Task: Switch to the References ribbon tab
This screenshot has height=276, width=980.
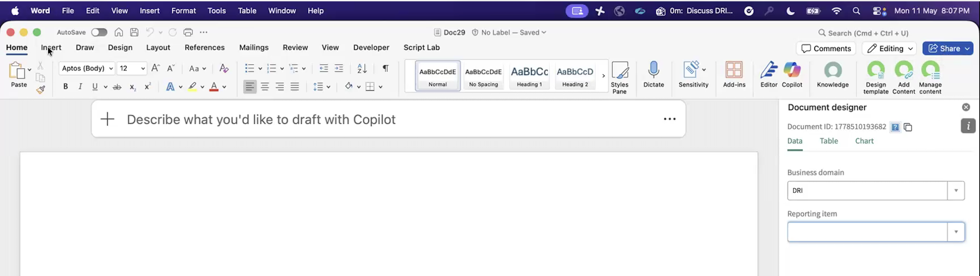Action: [x=205, y=48]
